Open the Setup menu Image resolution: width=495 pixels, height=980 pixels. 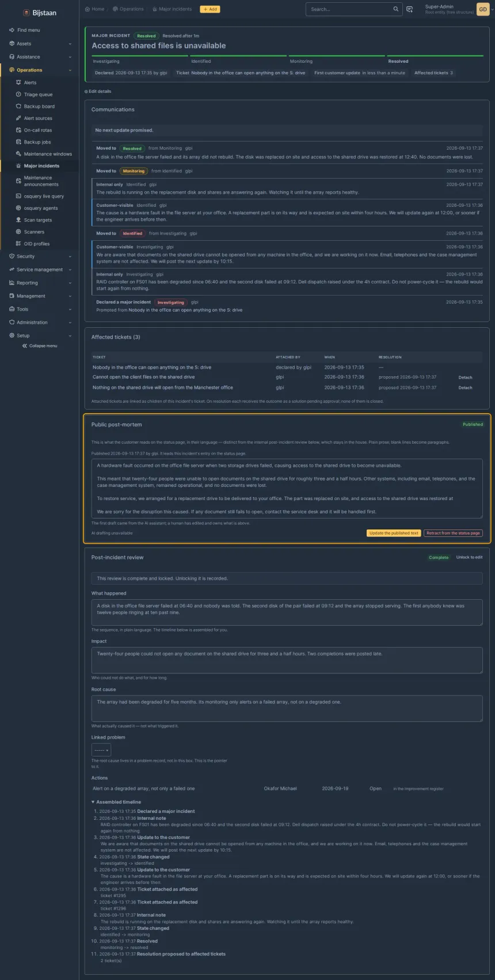click(40, 336)
